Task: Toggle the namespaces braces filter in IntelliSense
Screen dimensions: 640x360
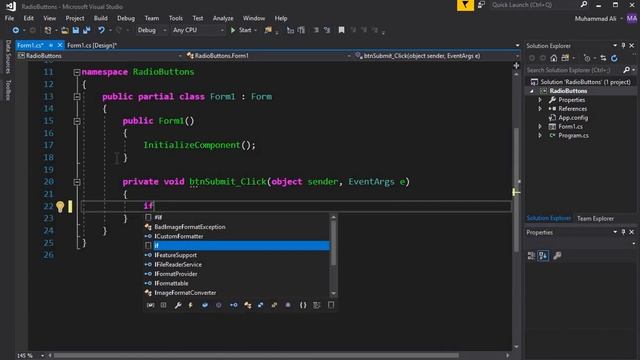Action: coord(303,305)
